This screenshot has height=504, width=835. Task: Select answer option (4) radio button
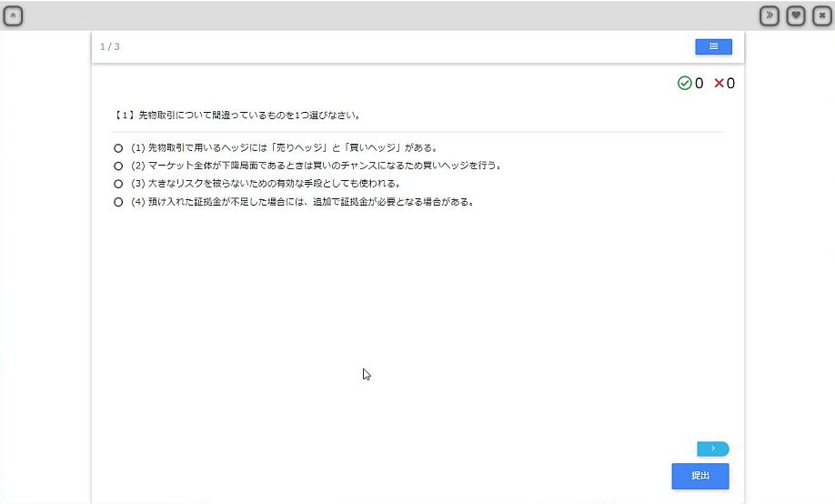pyautogui.click(x=118, y=202)
